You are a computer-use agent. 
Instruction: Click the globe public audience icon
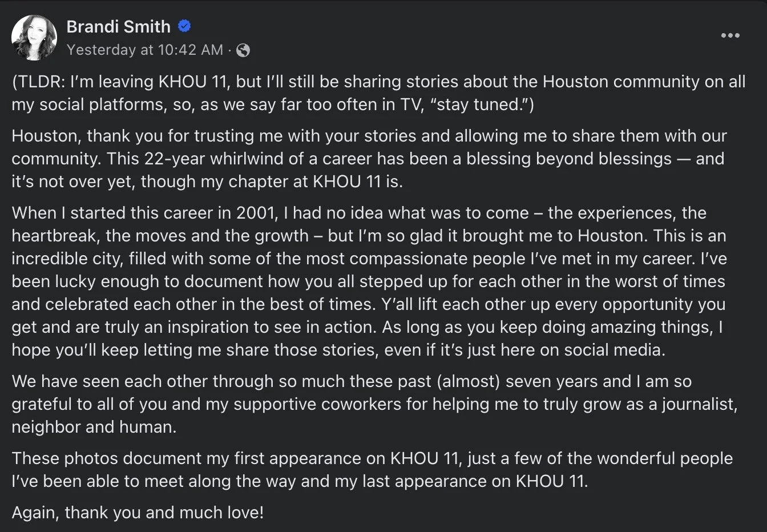click(x=243, y=50)
